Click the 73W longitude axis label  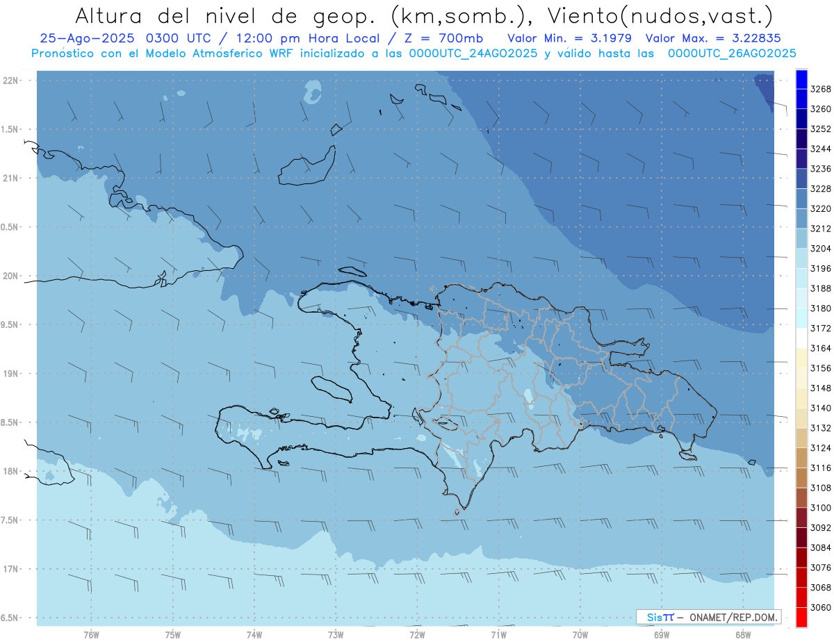pos(336,635)
